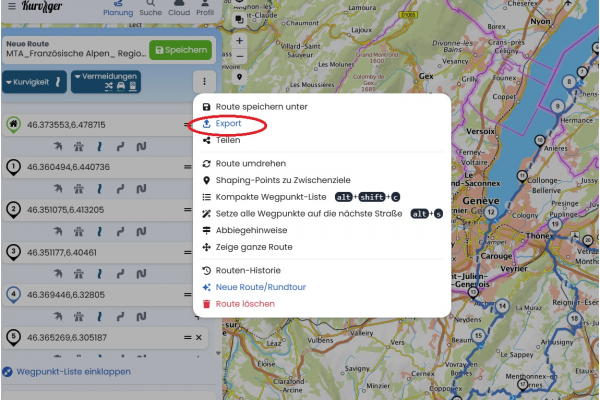Collapse list via Wegpunkt-Liste einklappen

point(80,372)
